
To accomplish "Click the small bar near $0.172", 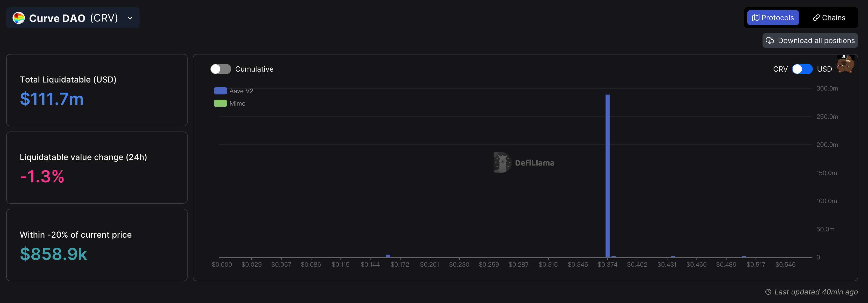I will pyautogui.click(x=388, y=256).
